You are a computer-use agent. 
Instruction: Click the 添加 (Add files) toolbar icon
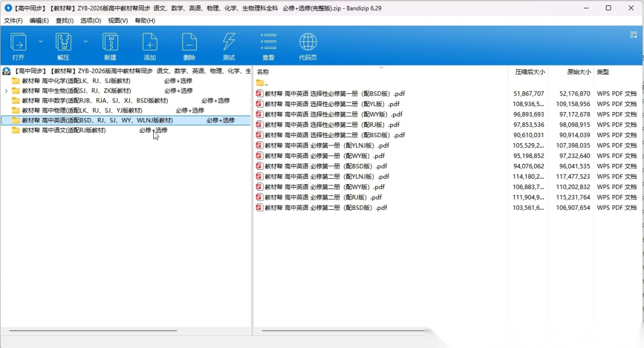[x=150, y=42]
